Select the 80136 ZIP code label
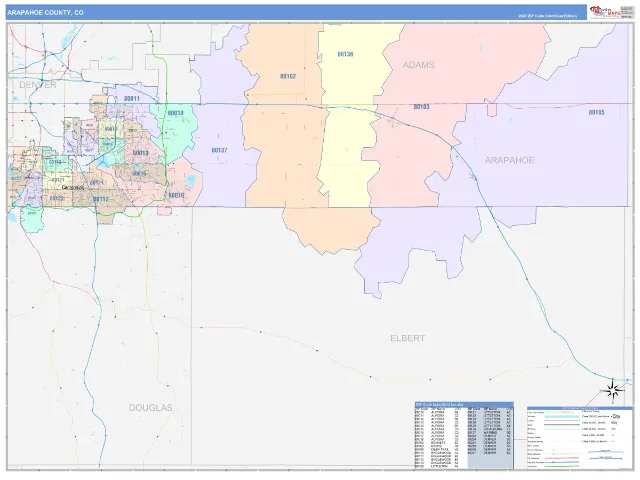Image resolution: width=640 pixels, height=480 pixels. pos(345,54)
